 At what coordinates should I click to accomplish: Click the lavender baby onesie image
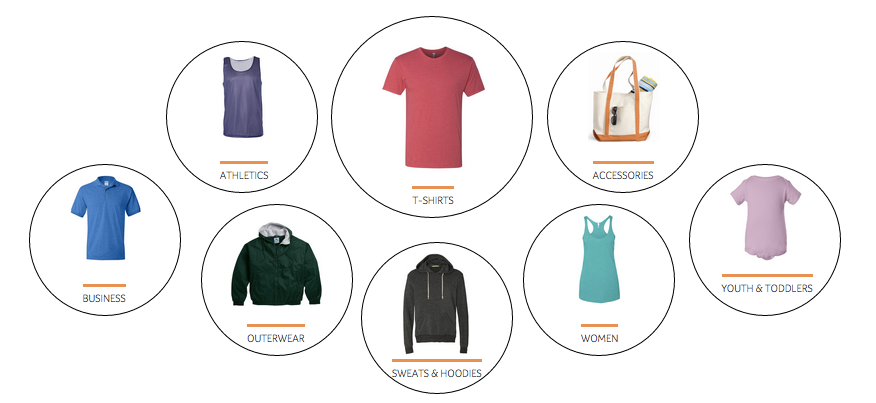click(765, 217)
